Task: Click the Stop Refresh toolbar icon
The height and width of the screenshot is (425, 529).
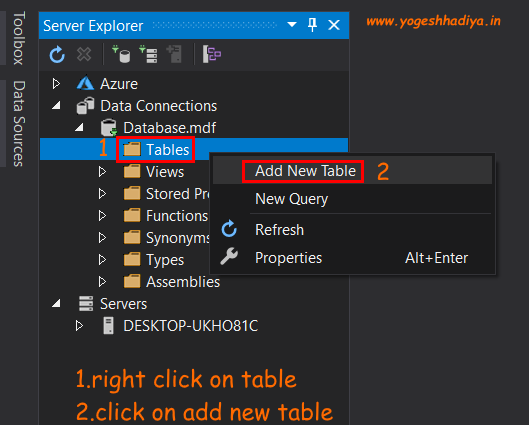Action: pyautogui.click(x=84, y=54)
